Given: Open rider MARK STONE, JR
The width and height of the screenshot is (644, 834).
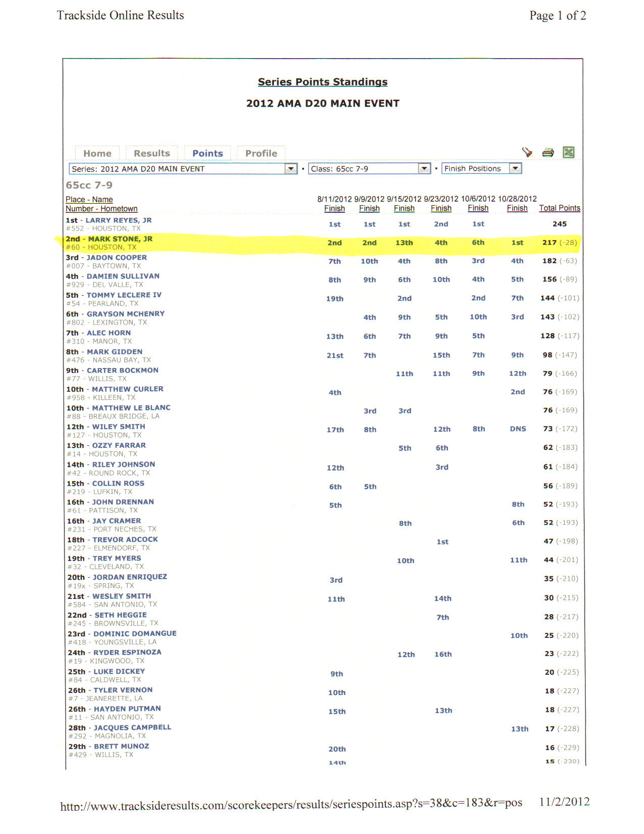Looking at the screenshot, I should click(x=120, y=239).
